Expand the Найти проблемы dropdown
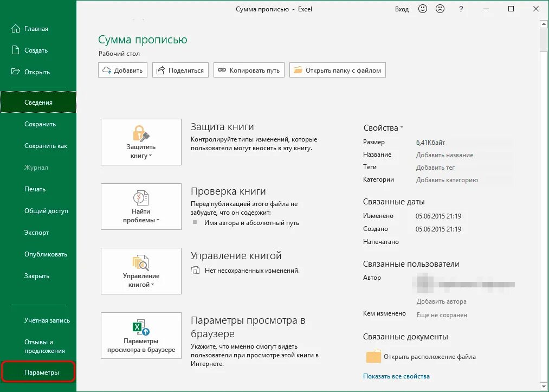549x392 pixels. click(141, 207)
